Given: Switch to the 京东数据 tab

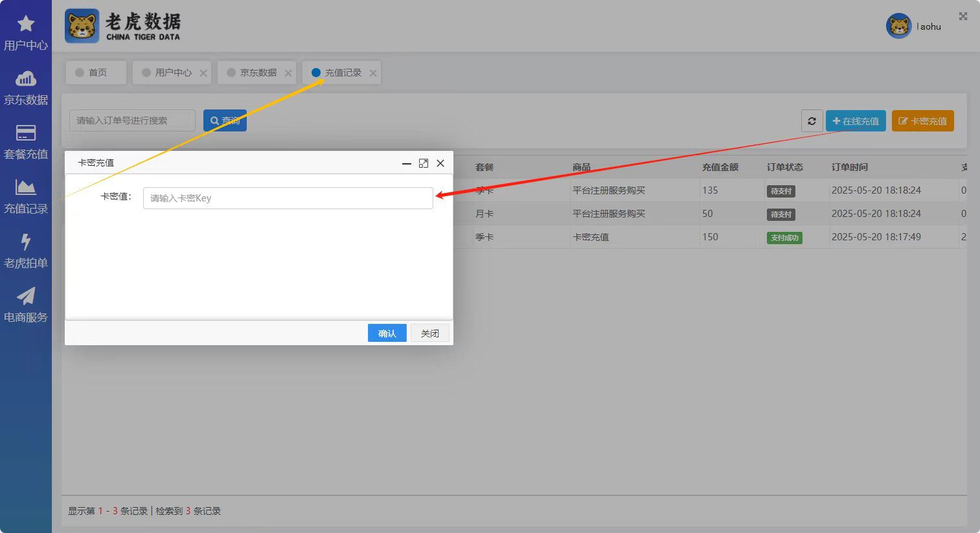Looking at the screenshot, I should click(x=257, y=73).
